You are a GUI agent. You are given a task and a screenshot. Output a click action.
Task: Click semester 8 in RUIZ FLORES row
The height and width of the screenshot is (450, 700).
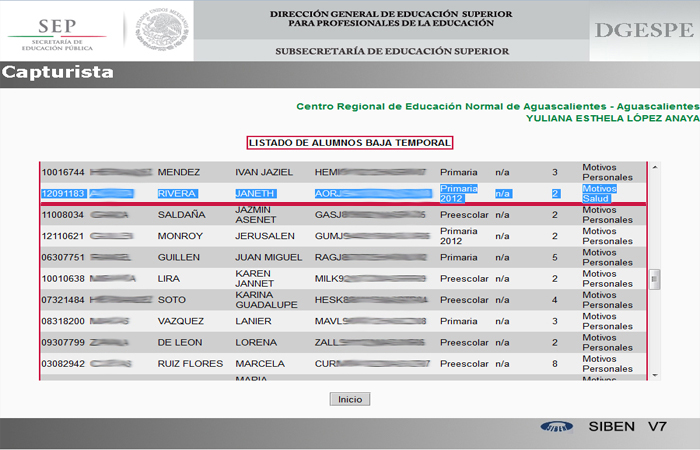point(554,364)
